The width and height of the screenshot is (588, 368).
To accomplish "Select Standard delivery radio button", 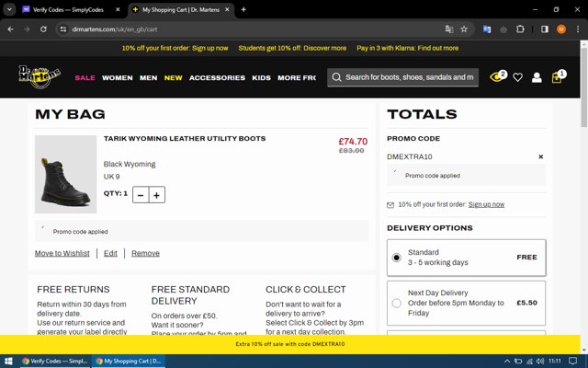I will [x=396, y=258].
